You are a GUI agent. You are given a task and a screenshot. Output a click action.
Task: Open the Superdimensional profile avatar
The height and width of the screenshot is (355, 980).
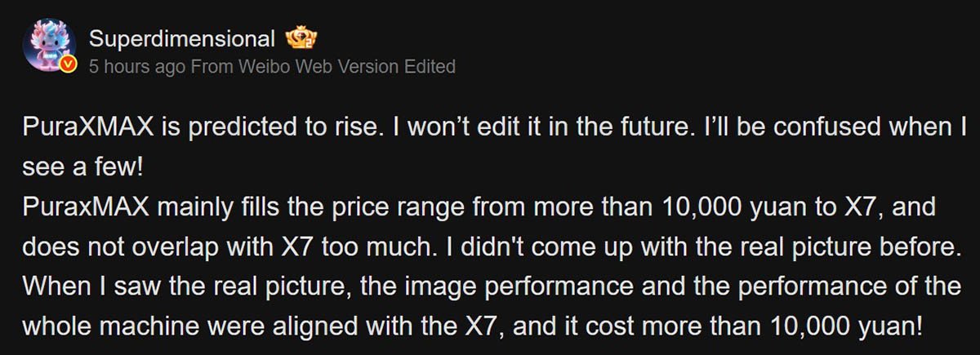pos(51,46)
